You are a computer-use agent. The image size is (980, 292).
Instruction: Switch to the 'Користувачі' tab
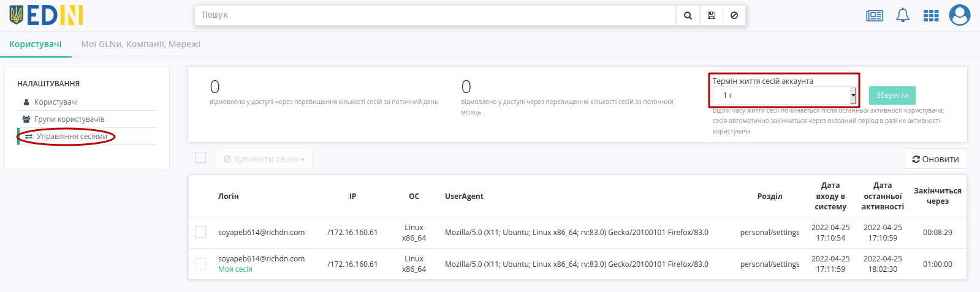[36, 44]
